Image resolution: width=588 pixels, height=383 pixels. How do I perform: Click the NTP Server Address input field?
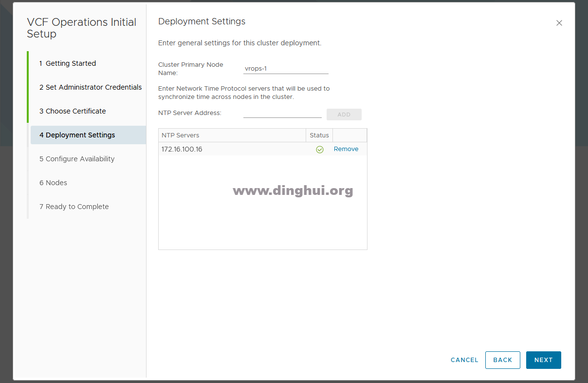[282, 114]
